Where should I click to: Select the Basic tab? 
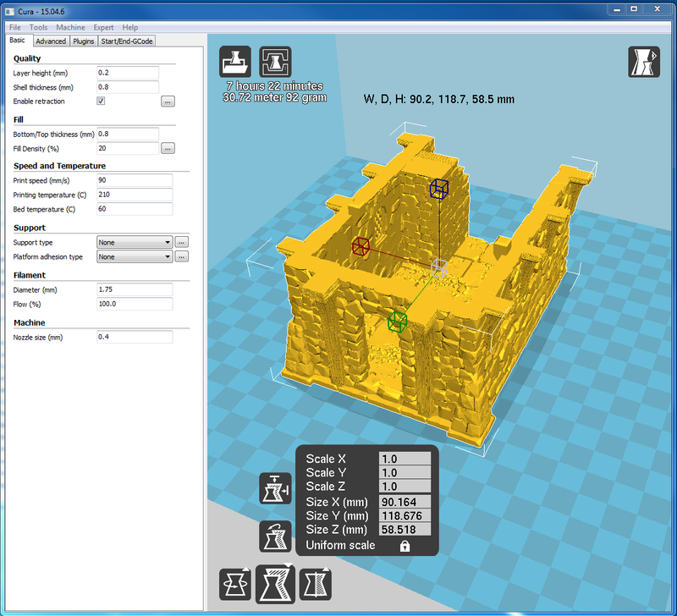click(17, 40)
